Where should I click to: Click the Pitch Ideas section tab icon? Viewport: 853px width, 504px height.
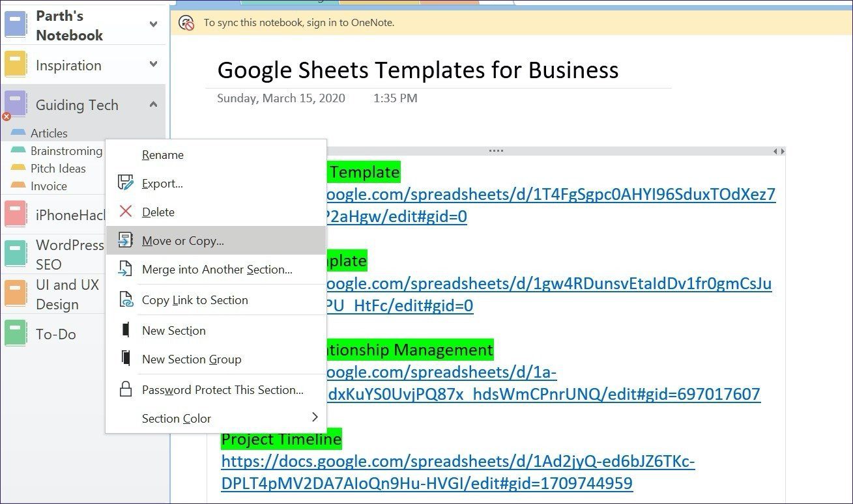click(x=18, y=168)
